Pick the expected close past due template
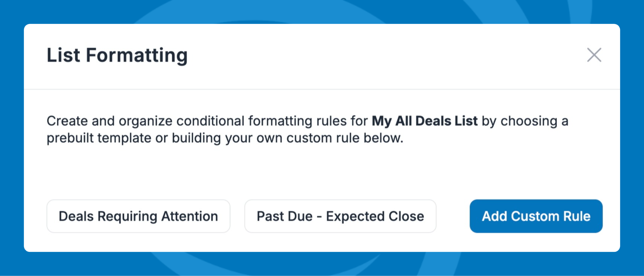This screenshot has width=644, height=276. (340, 216)
